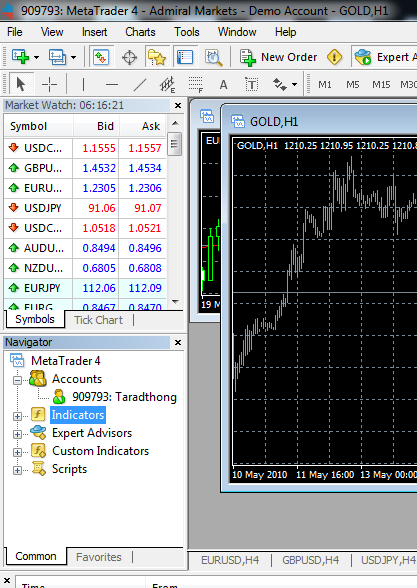Image resolution: width=417 pixels, height=588 pixels.
Task: Select the EURJPY row in Market Watch
Action: pyautogui.click(x=85, y=288)
